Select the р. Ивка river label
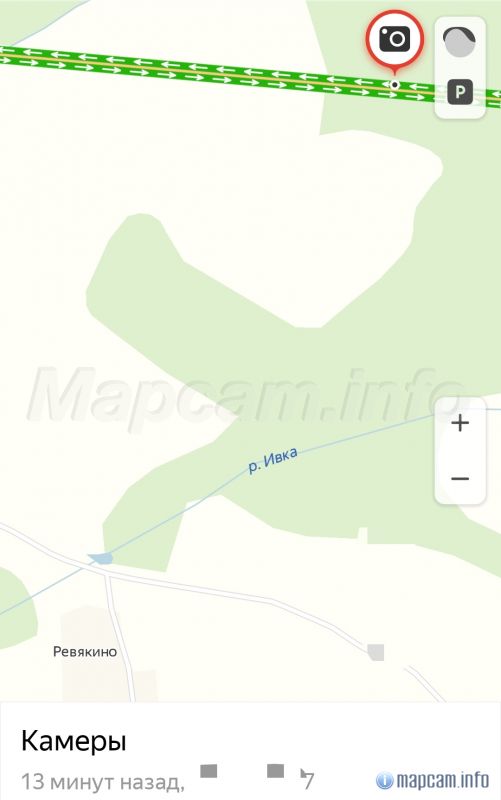 [273, 460]
